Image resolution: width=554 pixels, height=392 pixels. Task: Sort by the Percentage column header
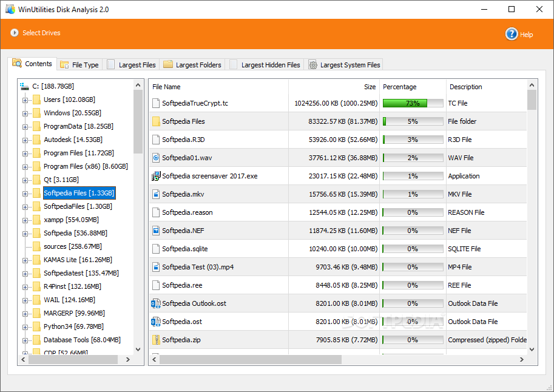pyautogui.click(x=413, y=87)
